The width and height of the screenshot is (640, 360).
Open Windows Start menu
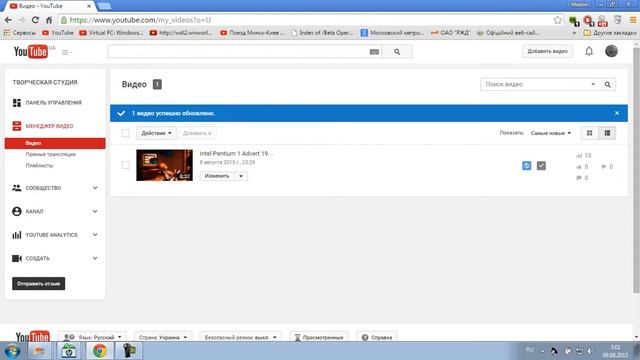coord(12,351)
